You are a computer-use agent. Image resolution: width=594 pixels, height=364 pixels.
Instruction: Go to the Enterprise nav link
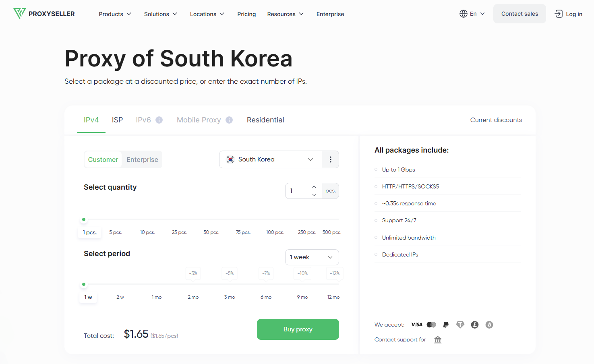pos(330,14)
